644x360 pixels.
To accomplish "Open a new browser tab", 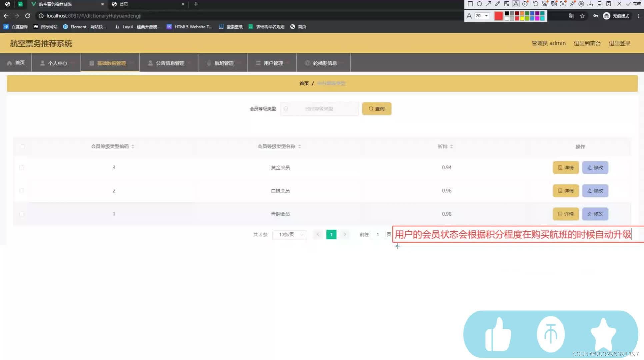I will (196, 4).
